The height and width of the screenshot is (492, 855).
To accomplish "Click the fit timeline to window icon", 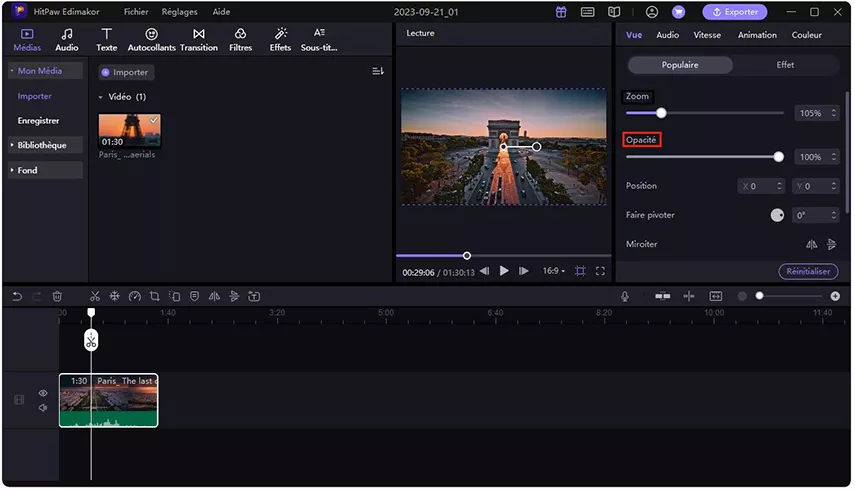I will (x=716, y=296).
